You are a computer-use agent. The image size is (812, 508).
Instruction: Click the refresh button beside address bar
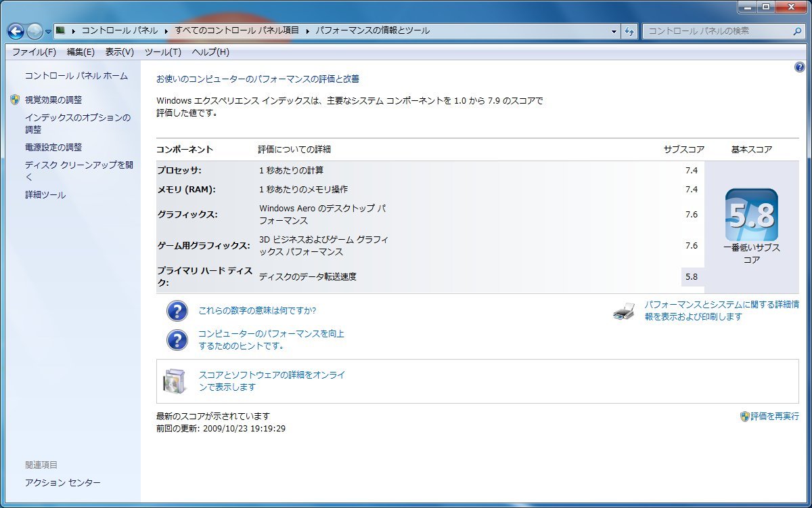point(629,31)
